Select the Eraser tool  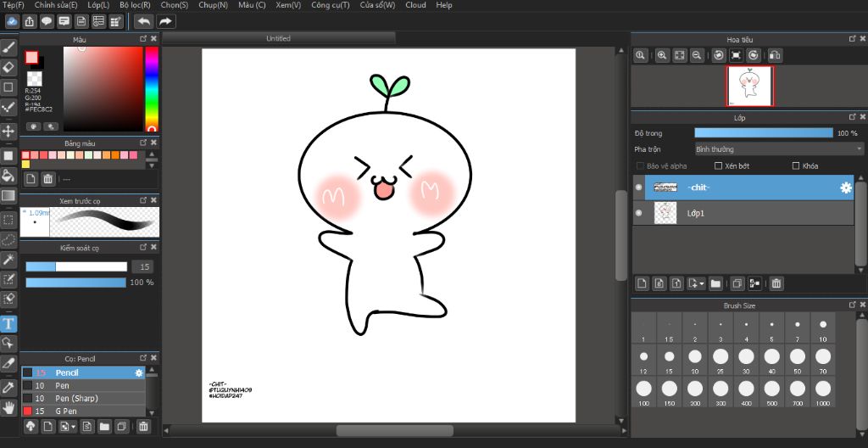coord(8,67)
